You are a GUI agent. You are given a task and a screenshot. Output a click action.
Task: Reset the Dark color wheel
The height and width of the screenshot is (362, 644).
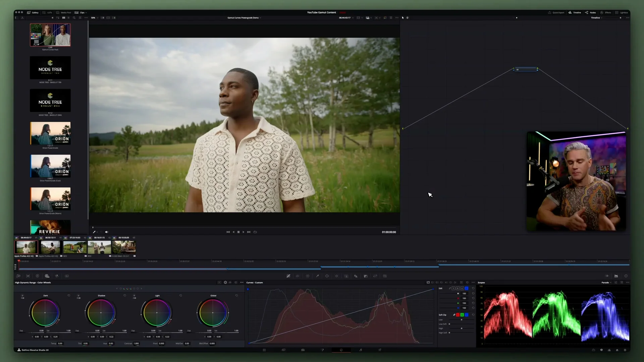(x=69, y=296)
